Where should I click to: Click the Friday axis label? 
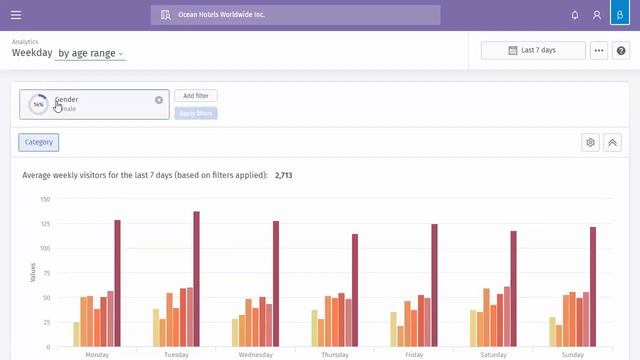[414, 355]
